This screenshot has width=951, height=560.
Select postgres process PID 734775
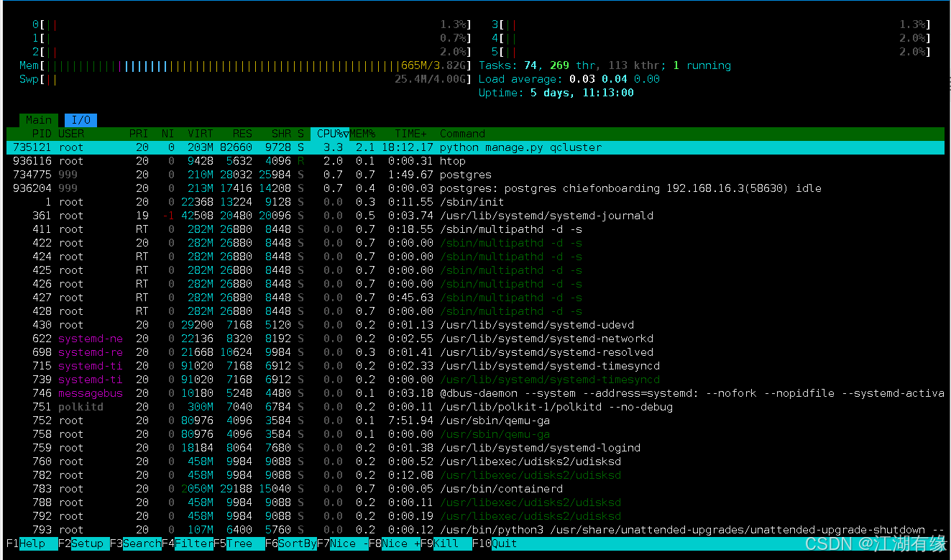(x=475, y=175)
